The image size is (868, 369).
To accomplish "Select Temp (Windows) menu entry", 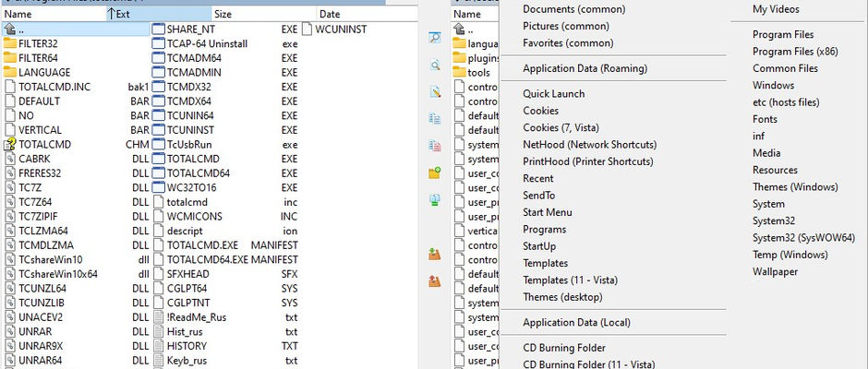I will click(x=790, y=255).
